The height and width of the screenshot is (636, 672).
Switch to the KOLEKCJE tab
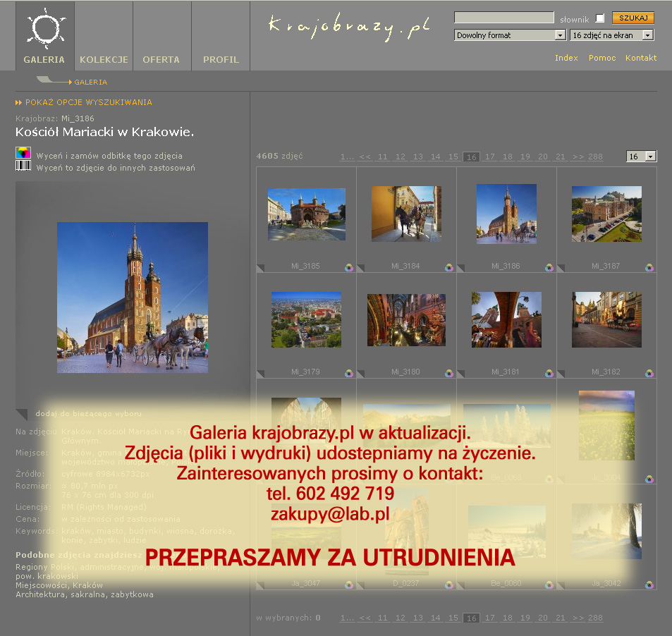point(104,60)
